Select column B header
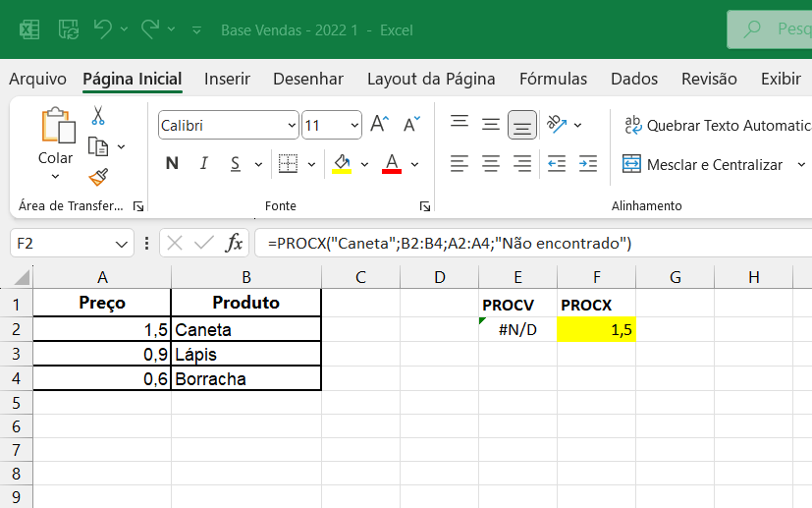This screenshot has width=812, height=508. click(x=246, y=277)
